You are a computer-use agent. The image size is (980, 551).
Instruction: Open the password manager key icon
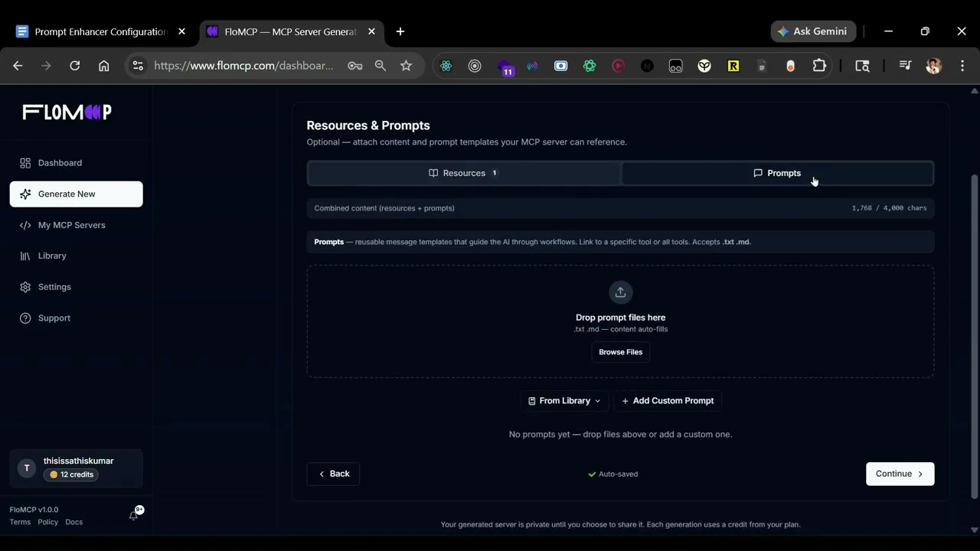354,66
